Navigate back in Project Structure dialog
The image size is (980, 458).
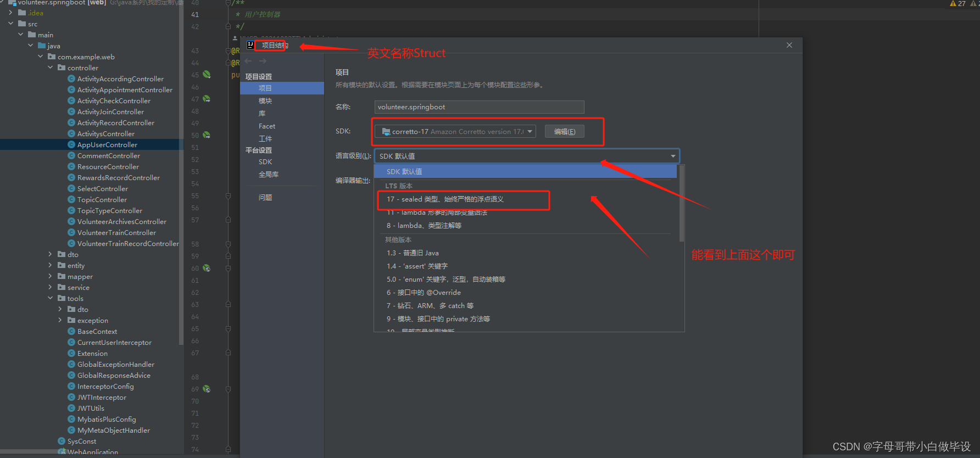[x=248, y=61]
